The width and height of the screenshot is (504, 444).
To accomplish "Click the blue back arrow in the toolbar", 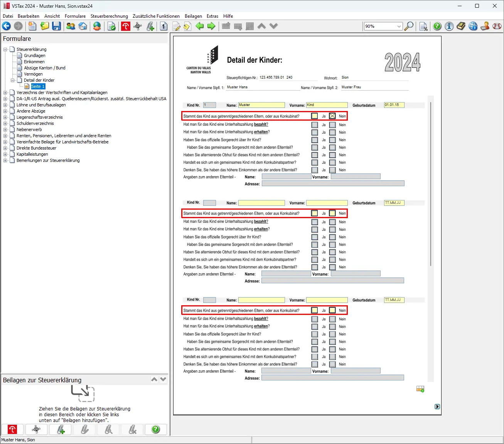I will 7,26.
